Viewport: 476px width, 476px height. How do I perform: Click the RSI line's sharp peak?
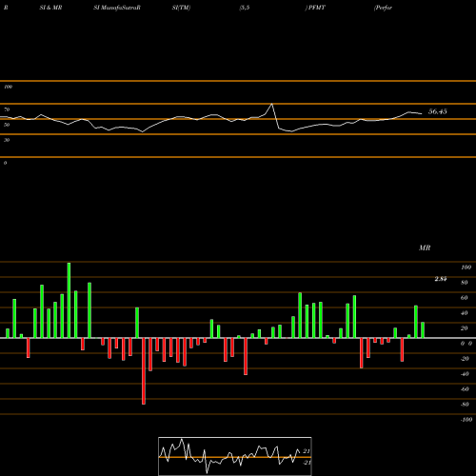coord(271,104)
